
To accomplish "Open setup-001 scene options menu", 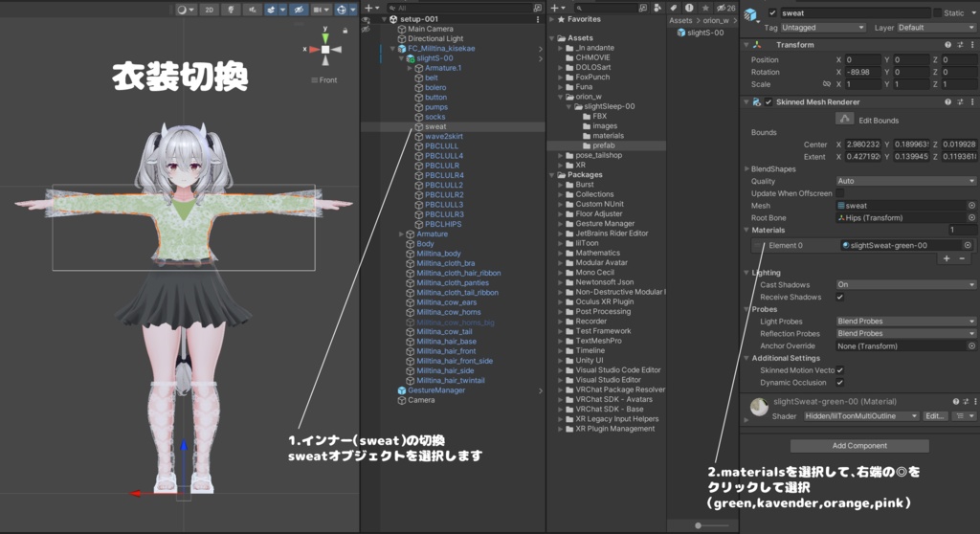I will click(x=538, y=19).
